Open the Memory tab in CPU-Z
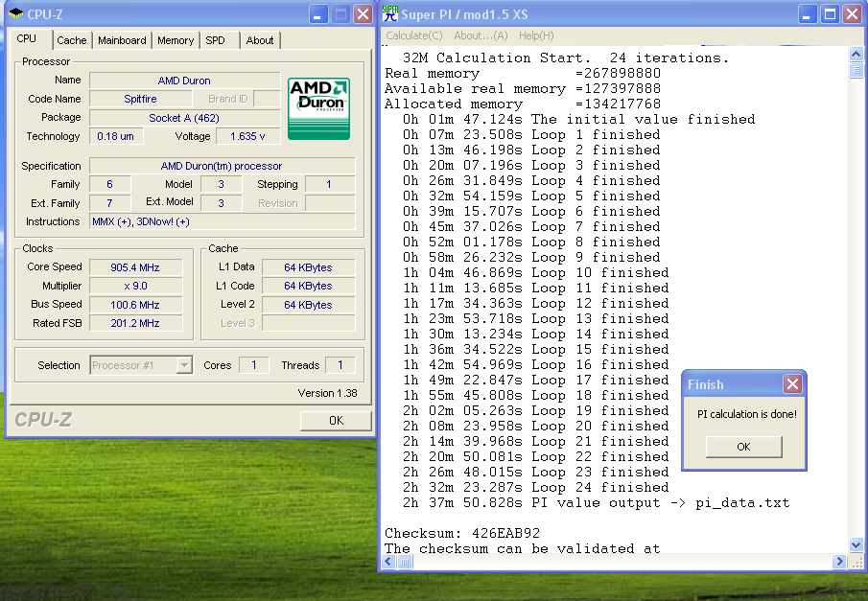Screen dimensions: 868x601 coord(176,40)
